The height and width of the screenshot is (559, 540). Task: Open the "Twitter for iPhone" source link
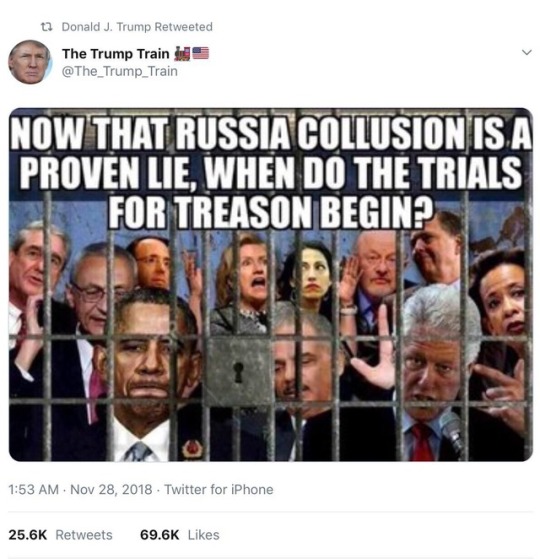pos(219,489)
